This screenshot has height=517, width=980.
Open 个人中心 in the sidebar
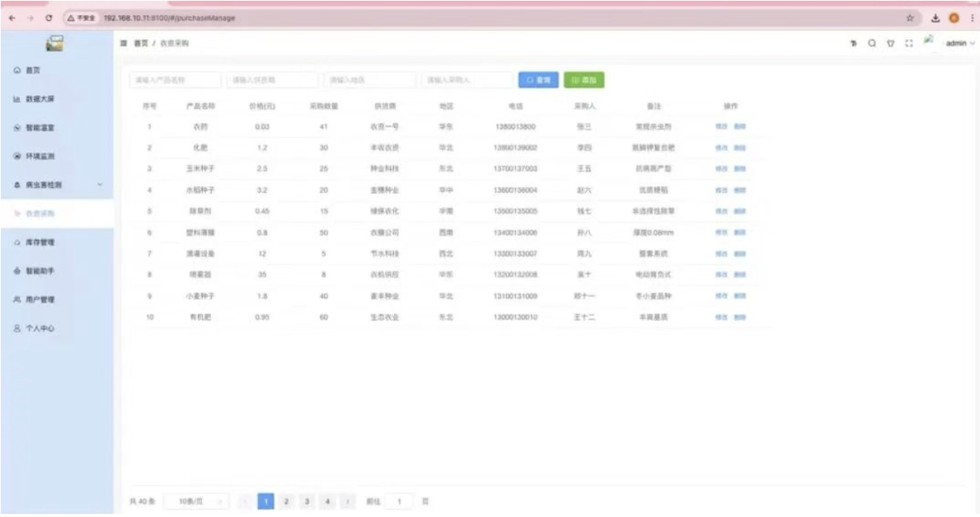click(x=57, y=329)
